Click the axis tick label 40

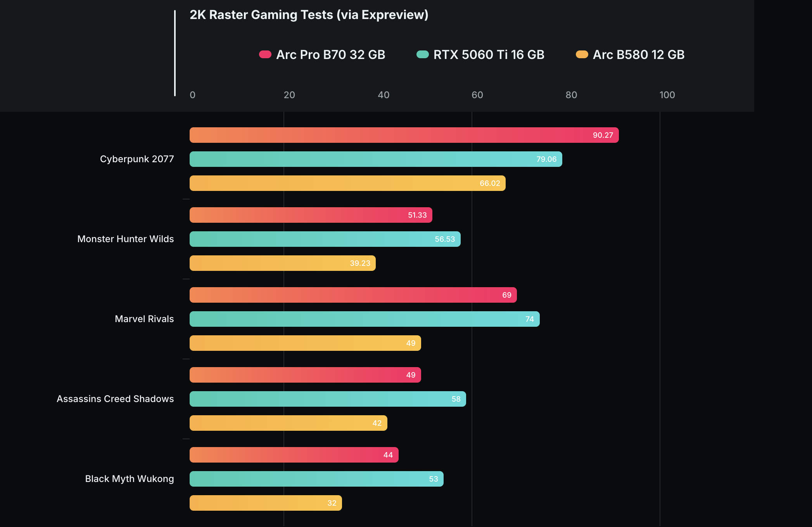[x=384, y=95]
